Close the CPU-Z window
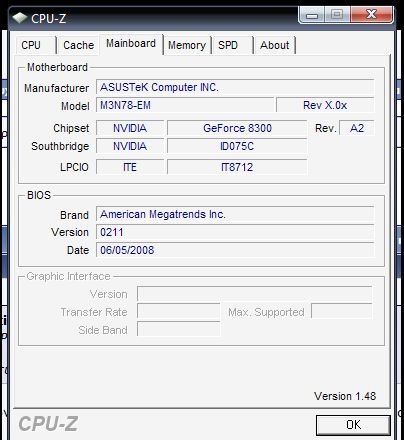The image size is (404, 440). (x=371, y=15)
